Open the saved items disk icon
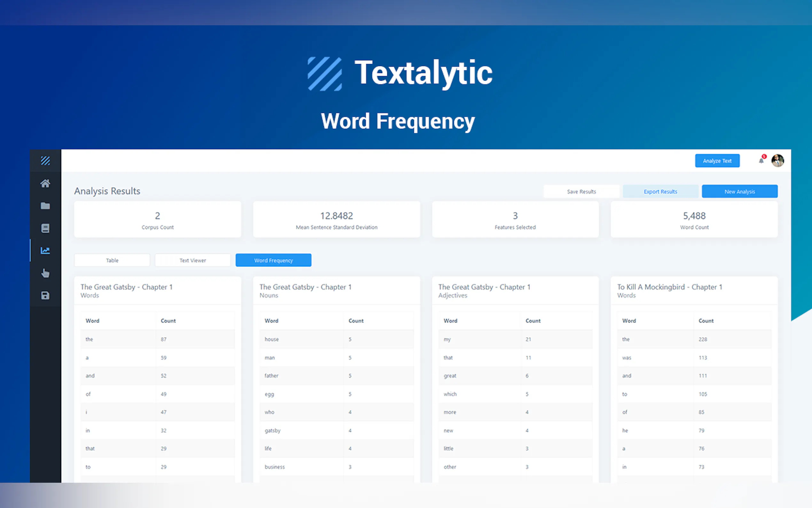The image size is (812, 508). coord(45,295)
